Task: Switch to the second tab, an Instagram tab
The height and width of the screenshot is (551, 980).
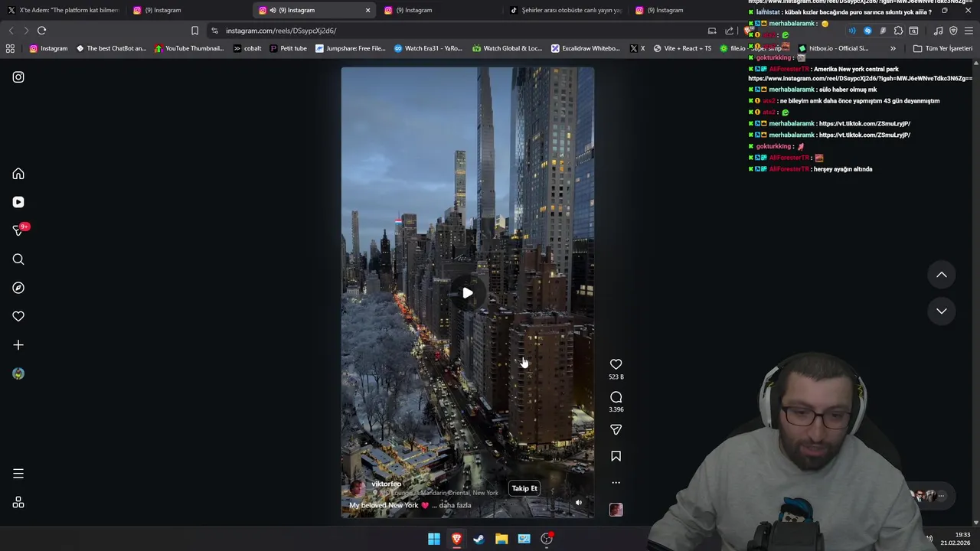Action: coord(189,10)
